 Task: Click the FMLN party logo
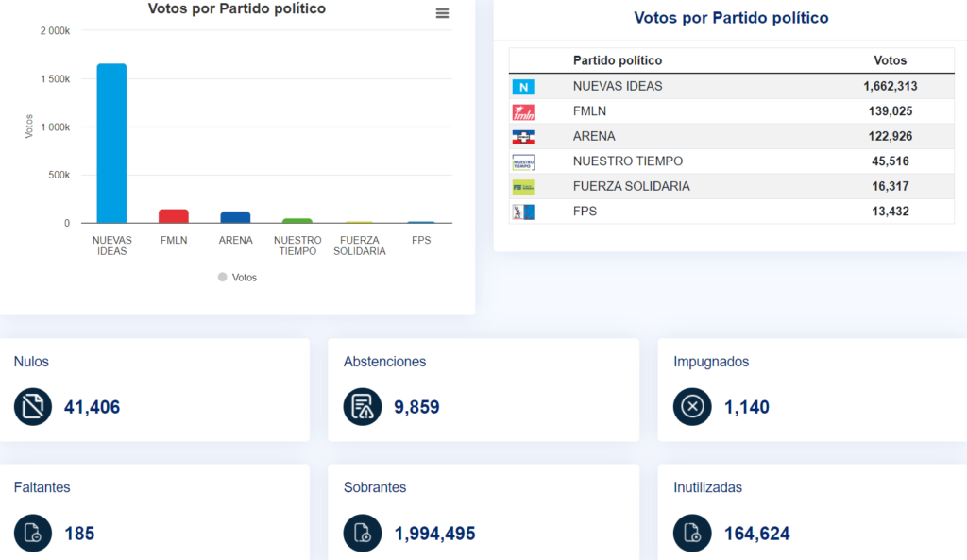(523, 112)
